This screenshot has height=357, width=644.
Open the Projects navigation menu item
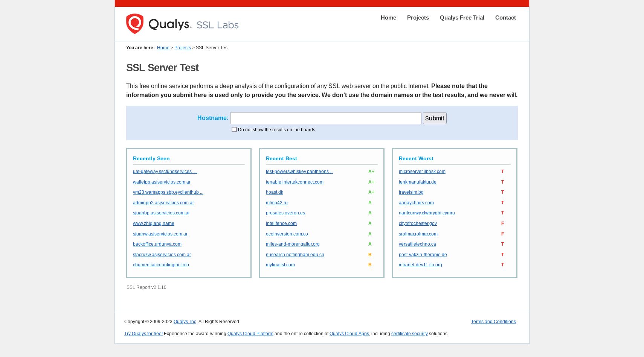click(418, 18)
